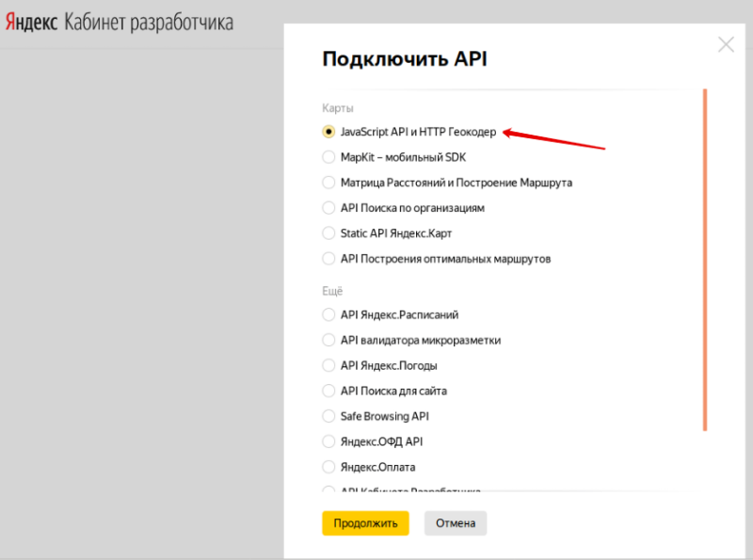The image size is (753, 560).
Task: Select API Поиска для сайта
Action: point(328,391)
